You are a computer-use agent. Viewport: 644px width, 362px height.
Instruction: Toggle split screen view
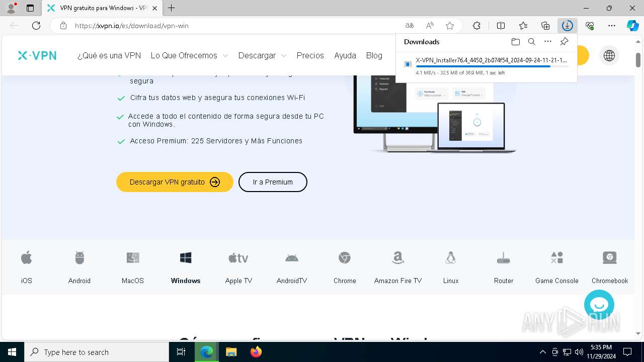point(501,26)
